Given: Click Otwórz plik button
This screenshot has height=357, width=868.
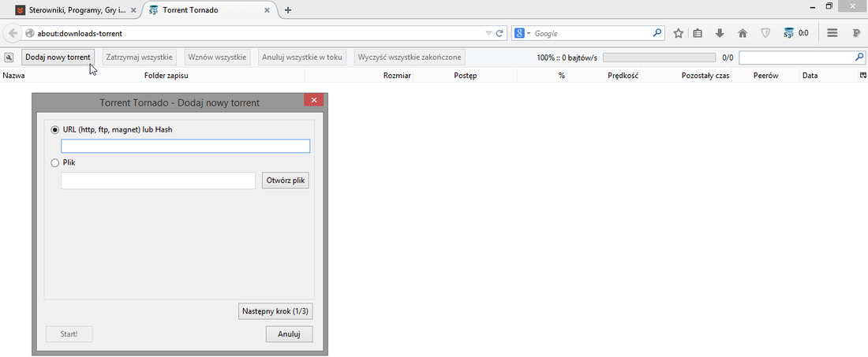Looking at the screenshot, I should tap(286, 180).
